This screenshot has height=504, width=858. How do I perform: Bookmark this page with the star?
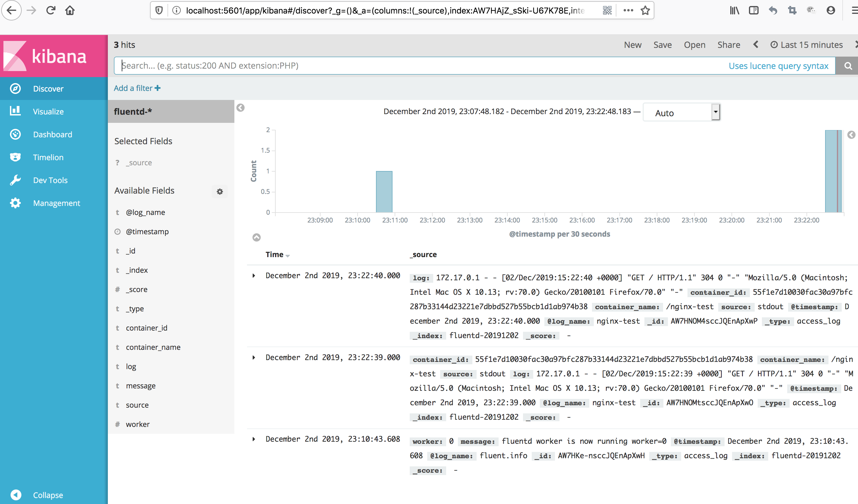tap(645, 11)
